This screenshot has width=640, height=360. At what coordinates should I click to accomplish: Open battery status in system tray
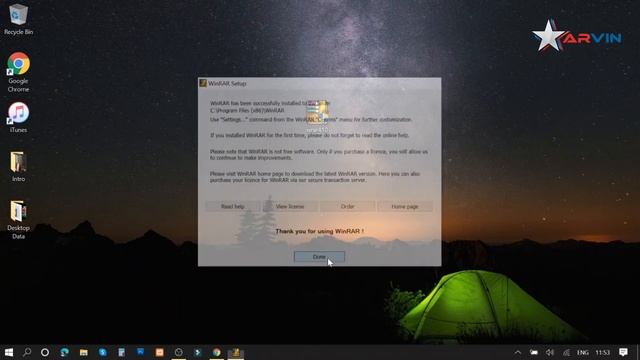[534, 352]
